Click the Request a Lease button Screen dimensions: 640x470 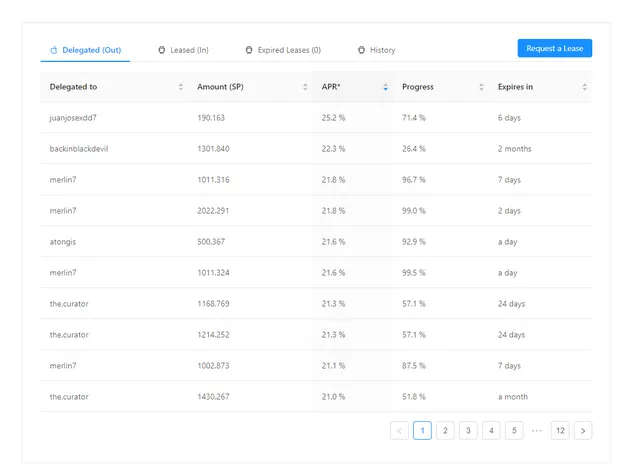point(555,48)
